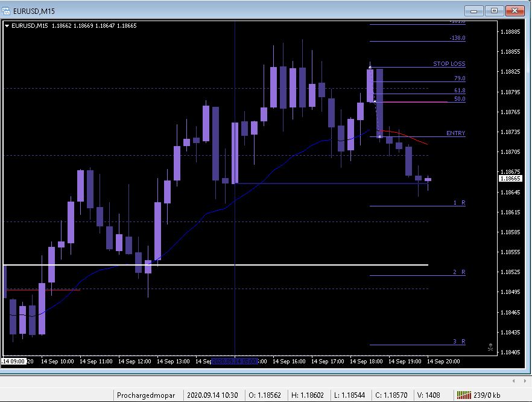Click the left arrow of tab scroller
532x402 pixels.
click(x=514, y=381)
